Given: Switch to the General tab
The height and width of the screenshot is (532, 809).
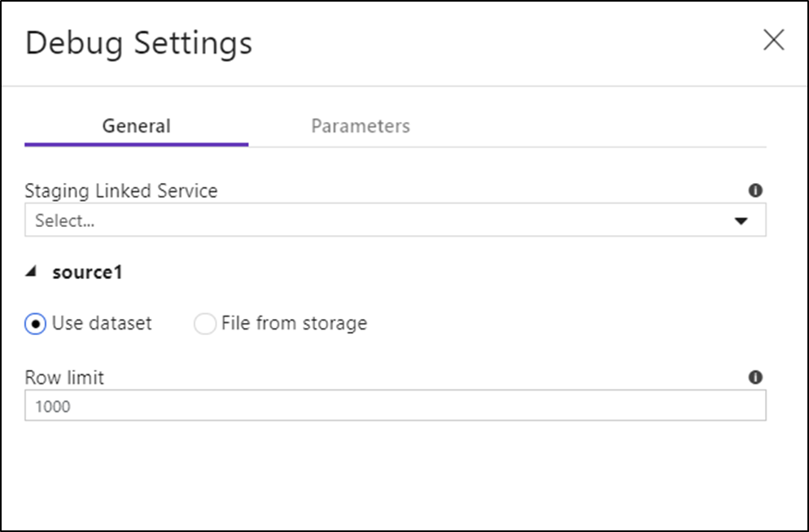Looking at the screenshot, I should pyautogui.click(x=136, y=126).
